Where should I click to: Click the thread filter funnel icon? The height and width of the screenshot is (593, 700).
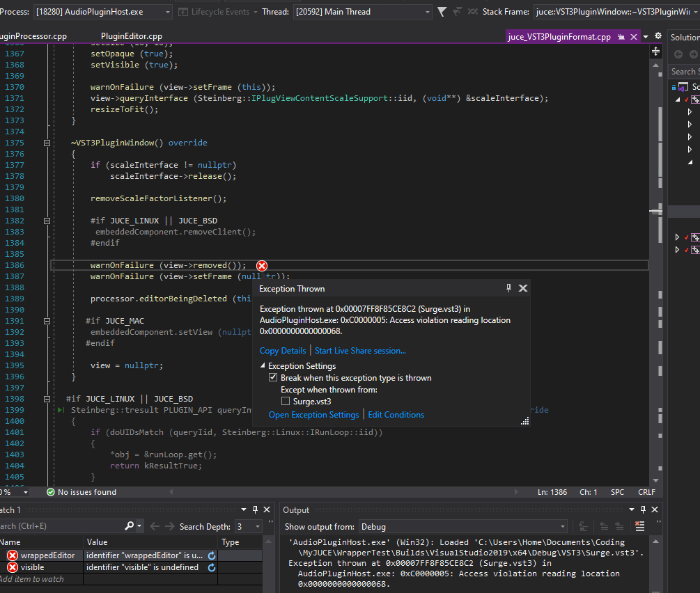click(x=442, y=12)
